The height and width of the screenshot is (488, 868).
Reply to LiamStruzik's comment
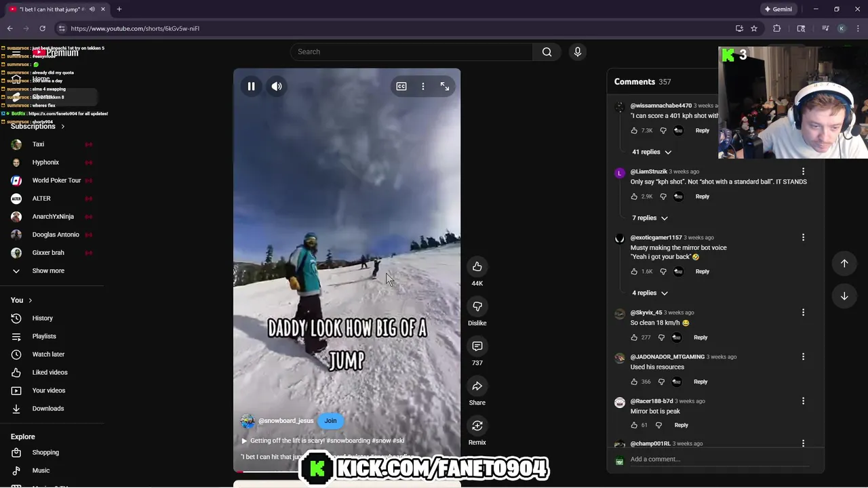point(703,197)
